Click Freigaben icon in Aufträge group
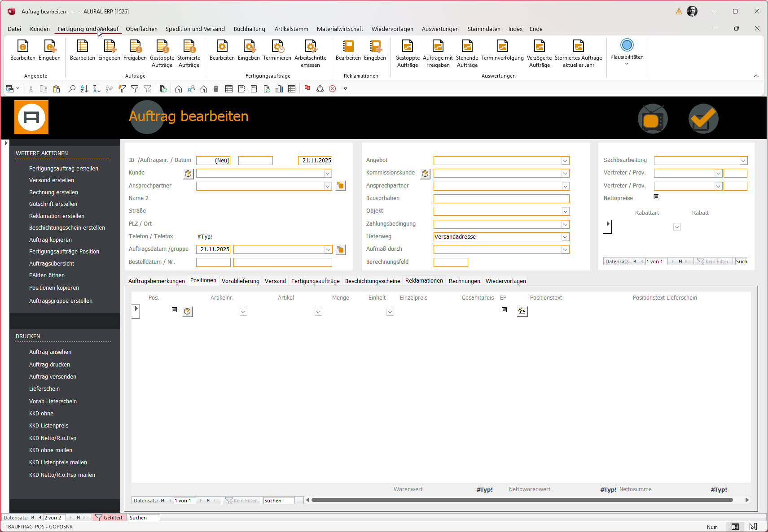Viewport: 768px width, 532px height. [x=135, y=47]
